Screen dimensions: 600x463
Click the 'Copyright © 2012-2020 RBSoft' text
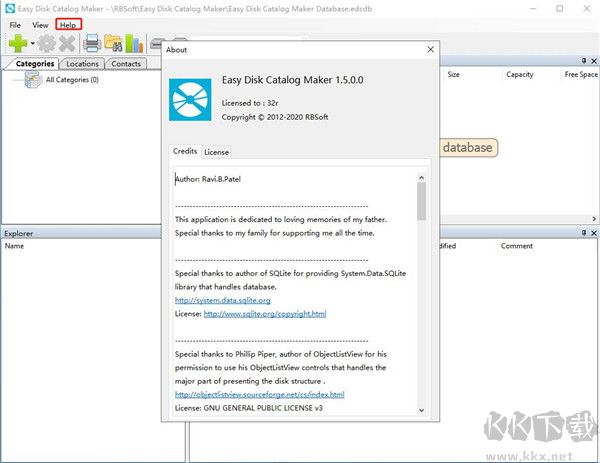pos(275,117)
